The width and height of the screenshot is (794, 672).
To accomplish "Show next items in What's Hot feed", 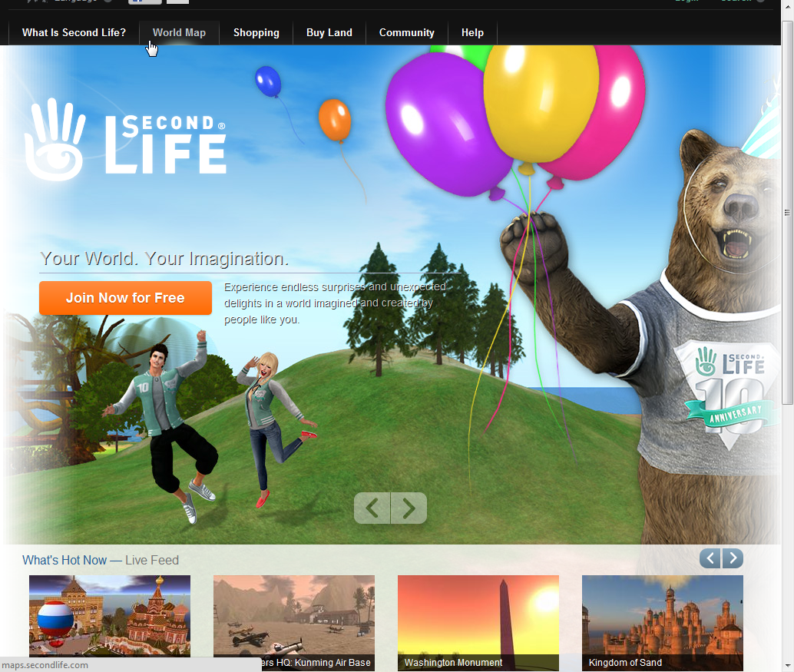I will pos(733,558).
